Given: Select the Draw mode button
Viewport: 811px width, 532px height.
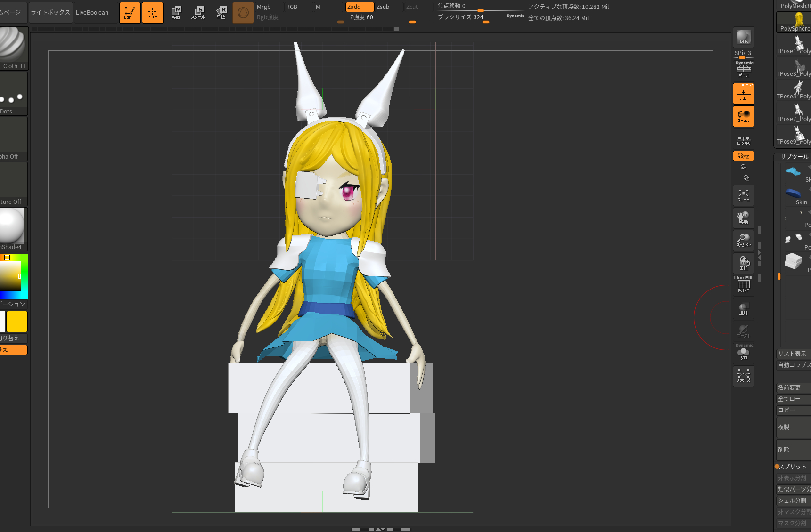Looking at the screenshot, I should [x=153, y=13].
